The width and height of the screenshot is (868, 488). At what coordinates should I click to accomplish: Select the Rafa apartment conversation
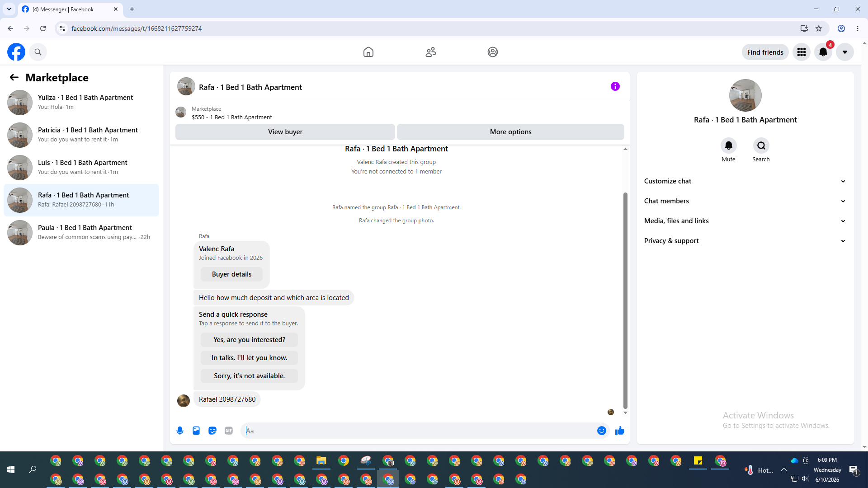(81, 200)
